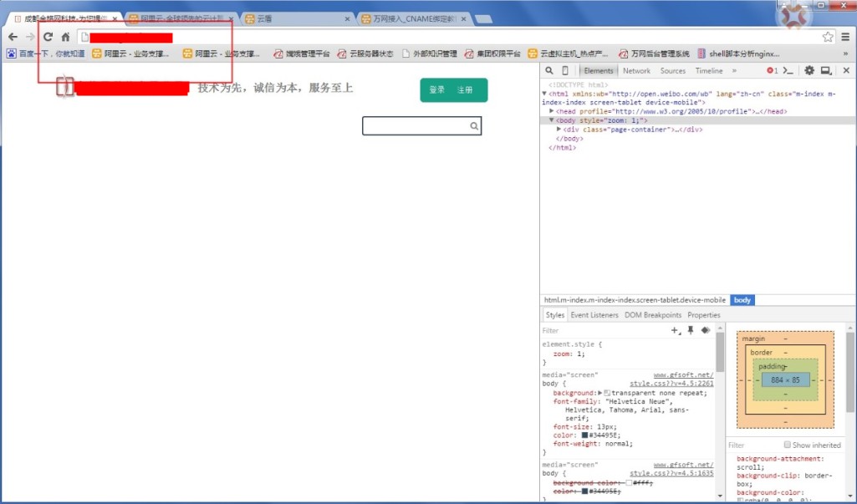The height and width of the screenshot is (504, 857).
Task: Open the Event Listeners tab
Action: (594, 315)
